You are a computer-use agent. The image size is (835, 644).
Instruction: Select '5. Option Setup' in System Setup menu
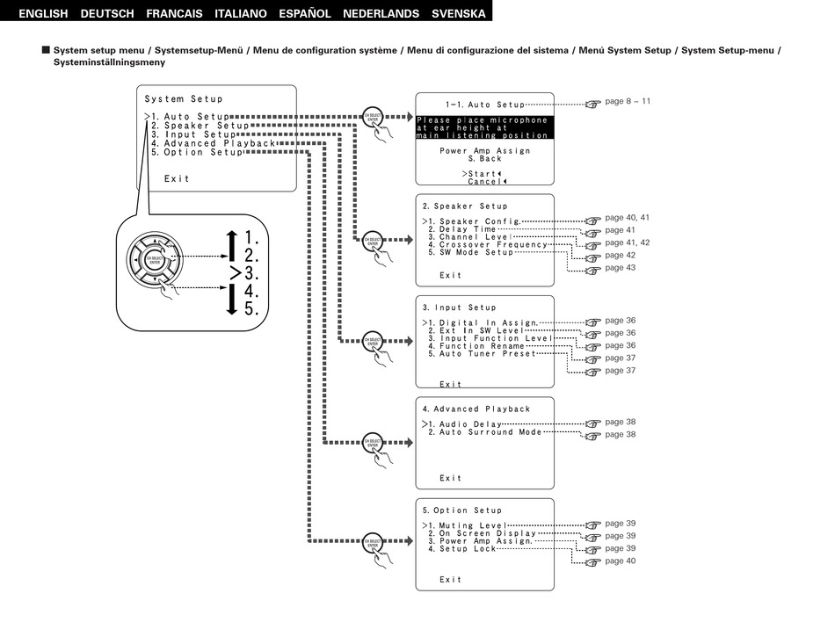[197, 152]
